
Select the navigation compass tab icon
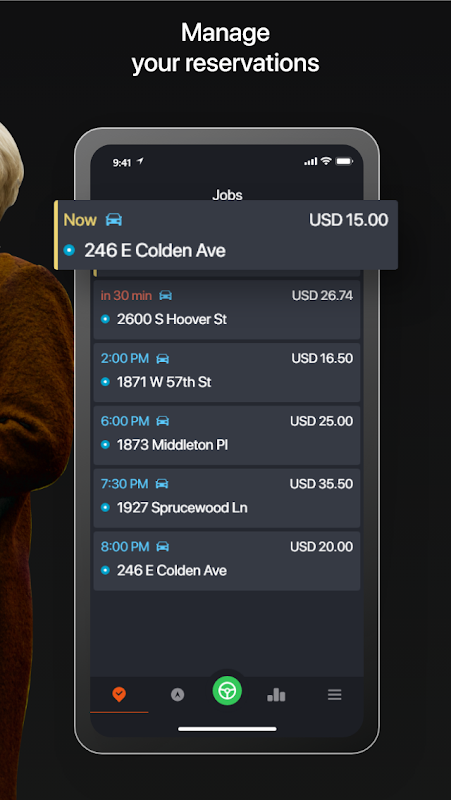tap(178, 694)
